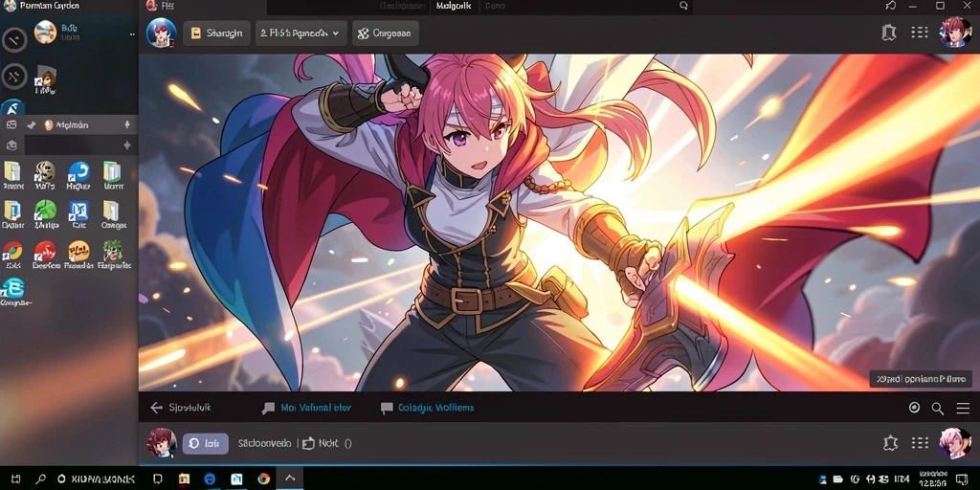
Task: Click the Skanigin button in toolbar
Action: tap(216, 33)
